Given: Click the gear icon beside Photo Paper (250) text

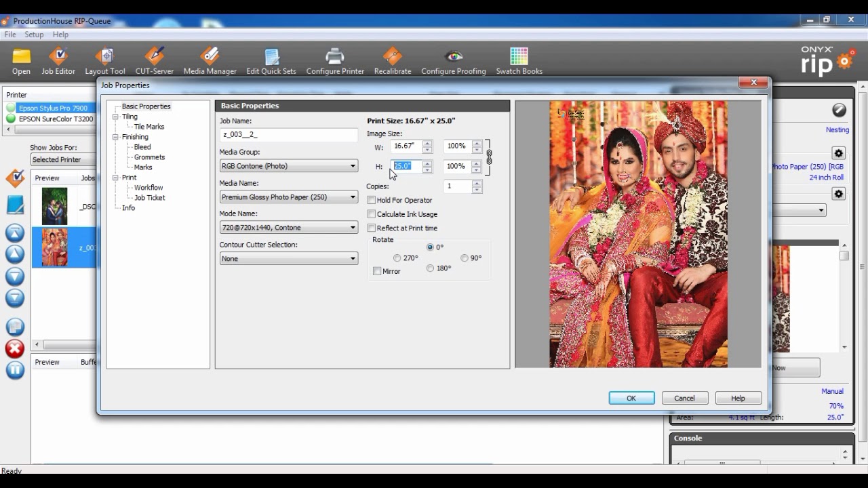Looking at the screenshot, I should coord(839,154).
